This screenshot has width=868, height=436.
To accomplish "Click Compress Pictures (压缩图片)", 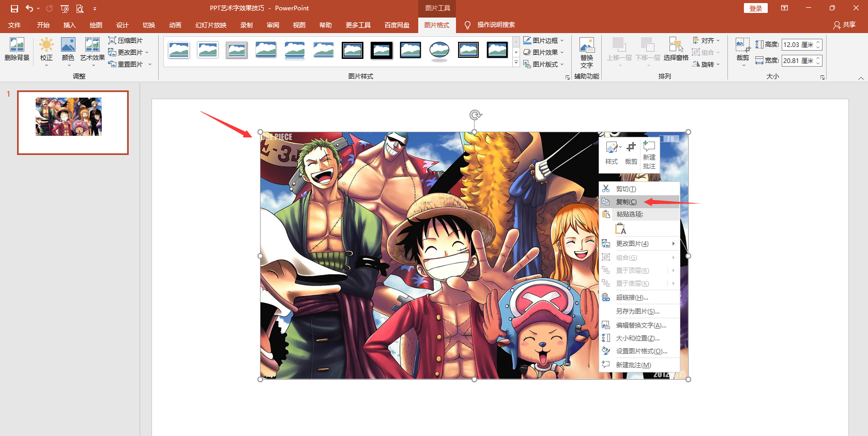I will pyautogui.click(x=126, y=40).
